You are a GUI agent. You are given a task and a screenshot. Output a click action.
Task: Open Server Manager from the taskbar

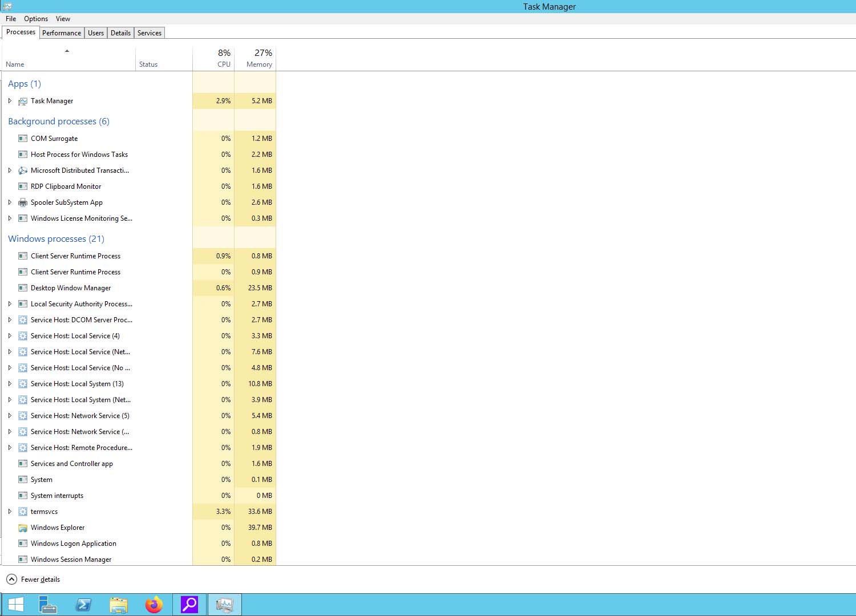pyautogui.click(x=48, y=605)
